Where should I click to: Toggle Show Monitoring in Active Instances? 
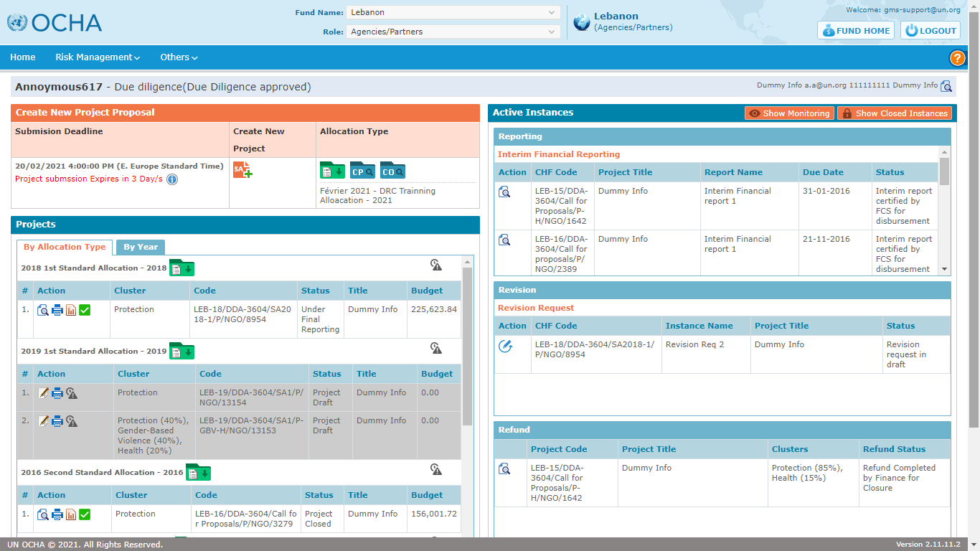[789, 113]
